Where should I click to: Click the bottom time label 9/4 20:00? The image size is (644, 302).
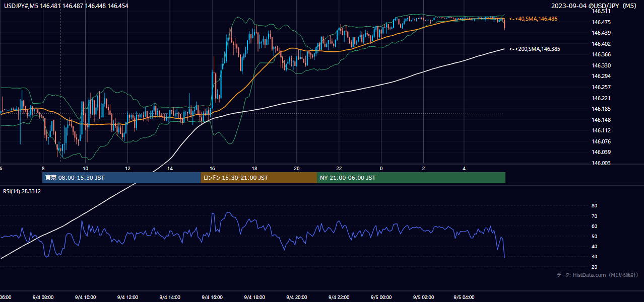tap(297, 297)
